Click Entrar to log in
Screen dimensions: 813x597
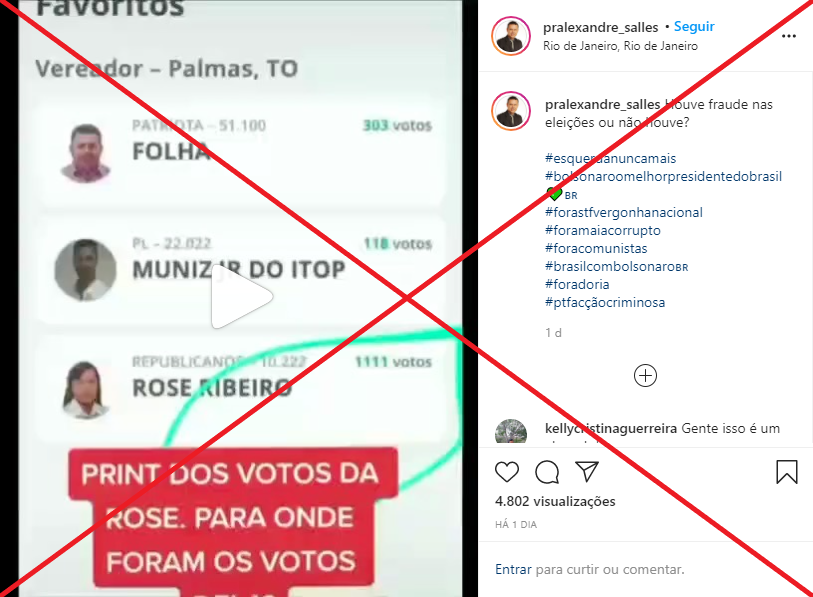tap(513, 570)
